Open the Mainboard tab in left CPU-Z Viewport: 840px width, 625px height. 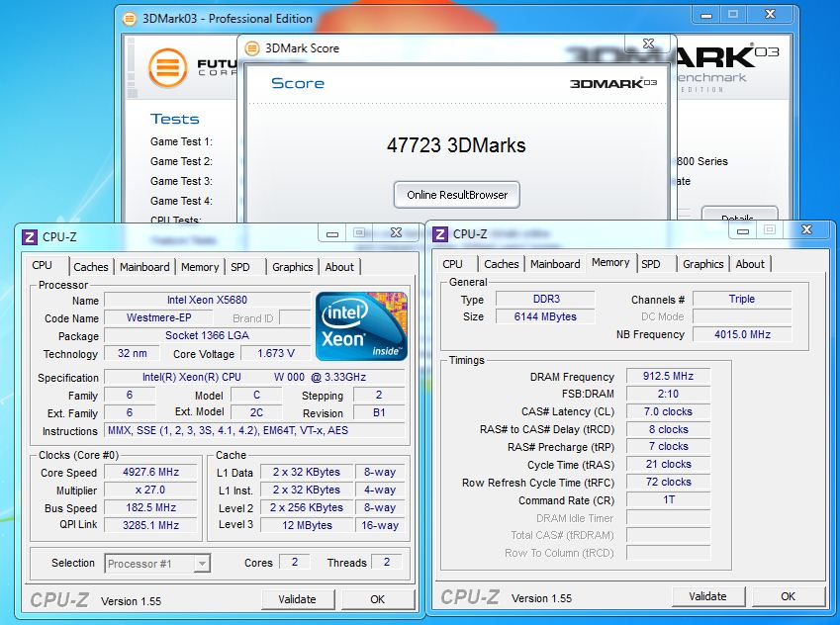[x=144, y=267]
